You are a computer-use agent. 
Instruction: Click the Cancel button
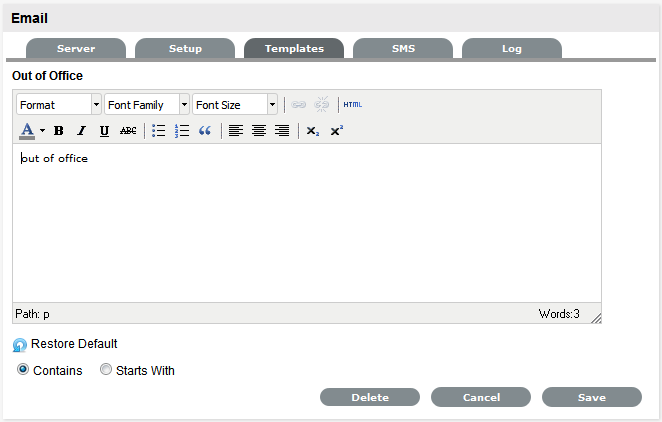(x=481, y=397)
